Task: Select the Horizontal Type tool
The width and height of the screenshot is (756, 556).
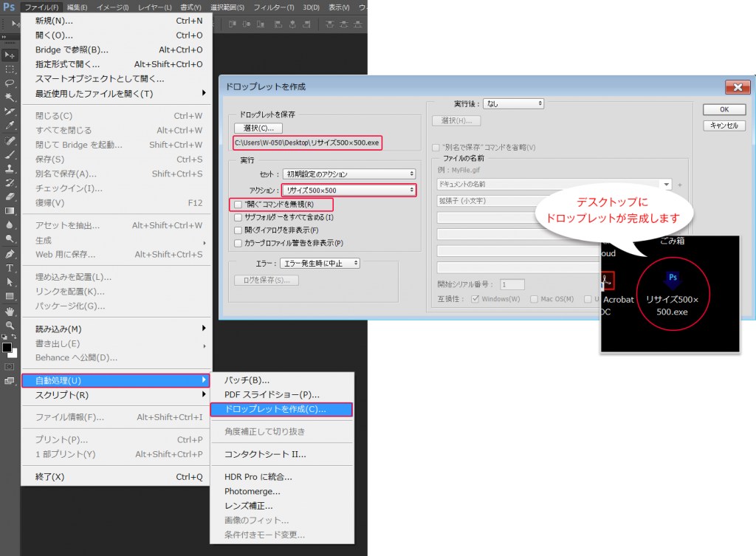Action: pyautogui.click(x=10, y=268)
